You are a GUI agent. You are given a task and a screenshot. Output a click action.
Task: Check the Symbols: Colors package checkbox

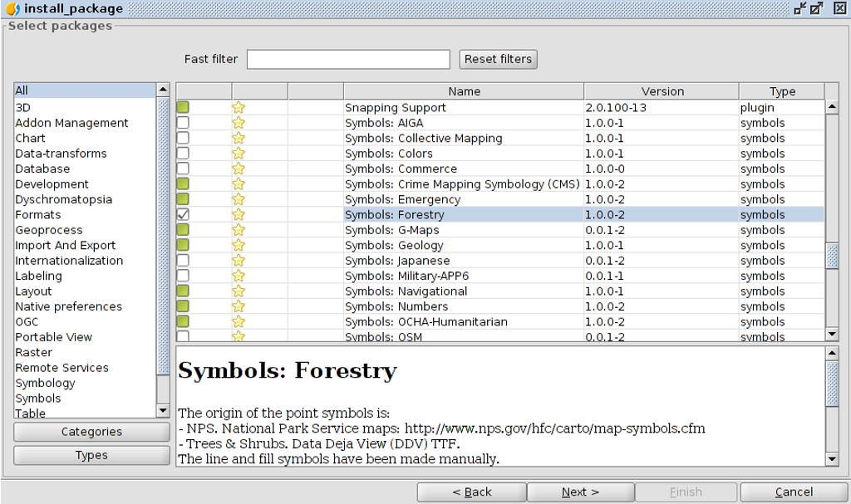tap(183, 154)
